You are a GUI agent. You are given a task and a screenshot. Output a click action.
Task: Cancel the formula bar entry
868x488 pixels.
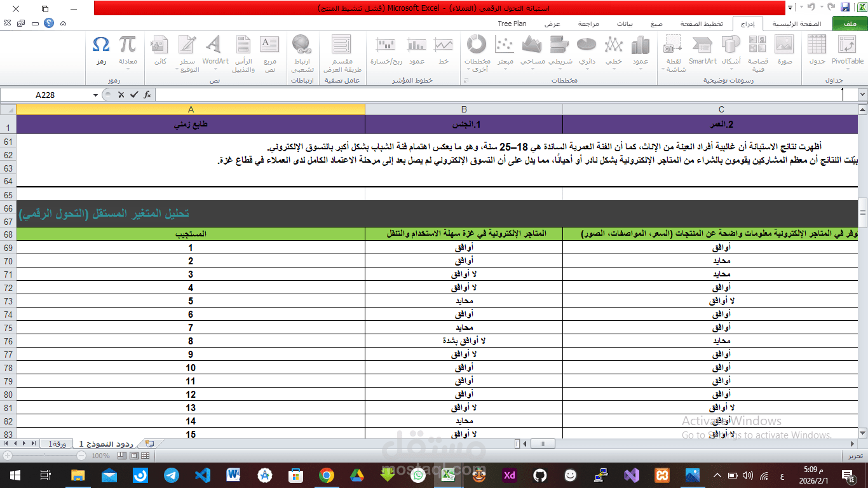coord(121,95)
